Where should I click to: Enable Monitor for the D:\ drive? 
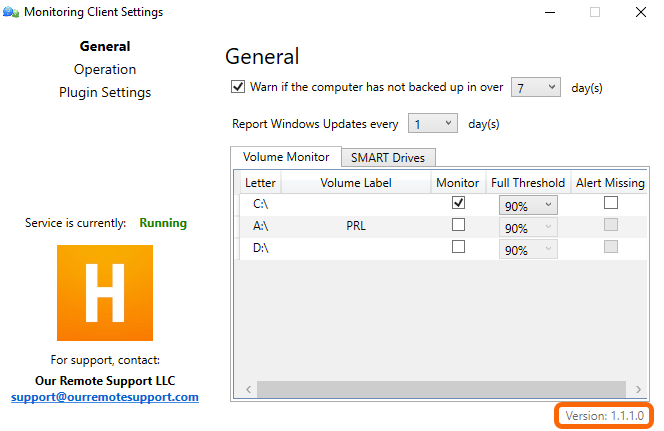458,246
